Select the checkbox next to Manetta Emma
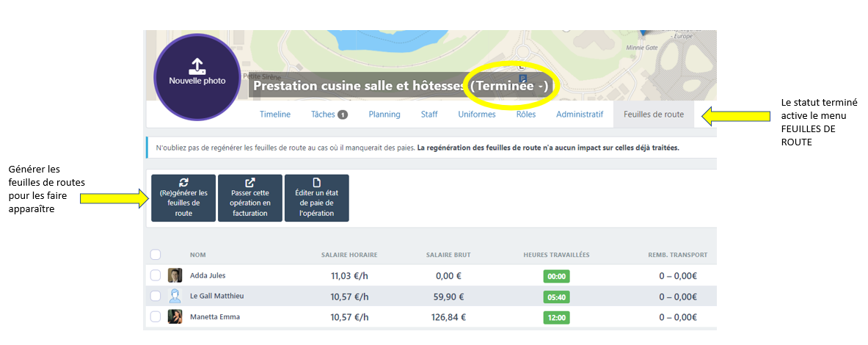This screenshot has height=345, width=868. (x=156, y=316)
